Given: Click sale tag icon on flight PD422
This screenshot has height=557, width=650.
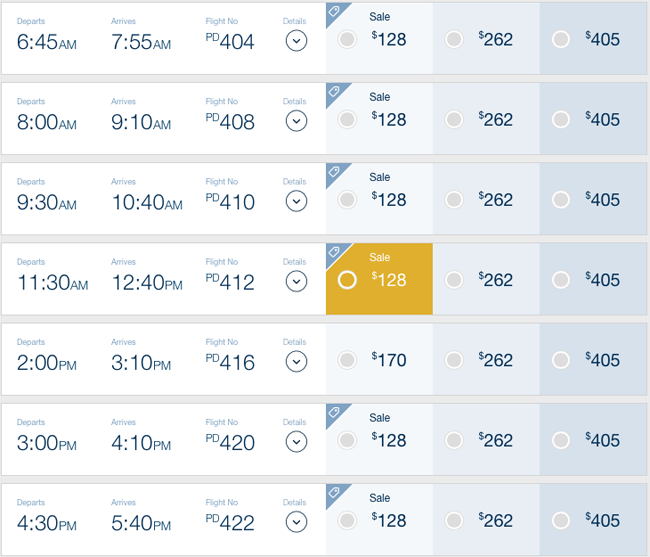Looking at the screenshot, I should pos(334,492).
